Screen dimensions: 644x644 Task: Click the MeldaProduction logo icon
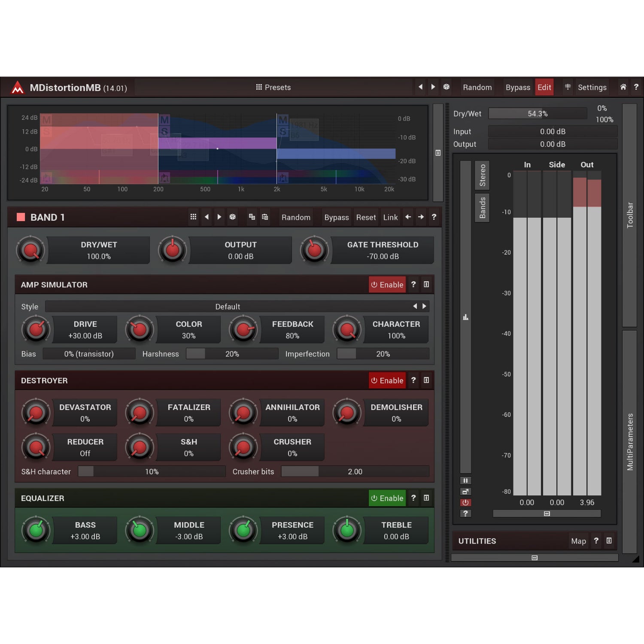click(x=18, y=88)
